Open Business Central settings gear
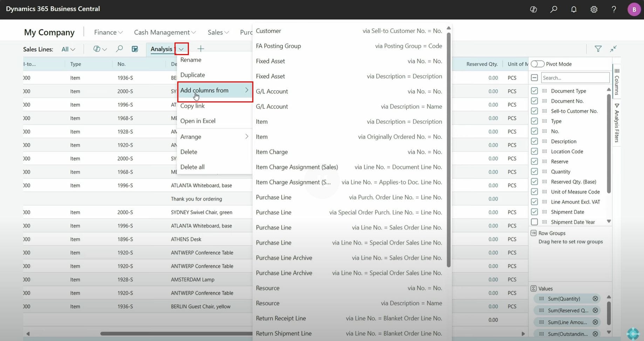Viewport: 644px width, 341px height. pyautogui.click(x=594, y=9)
